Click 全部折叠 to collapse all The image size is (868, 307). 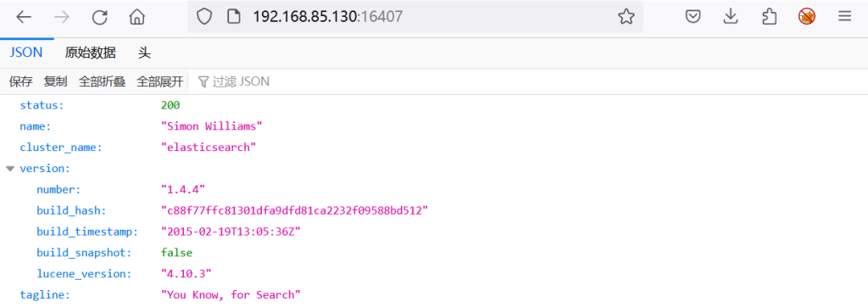(x=102, y=82)
